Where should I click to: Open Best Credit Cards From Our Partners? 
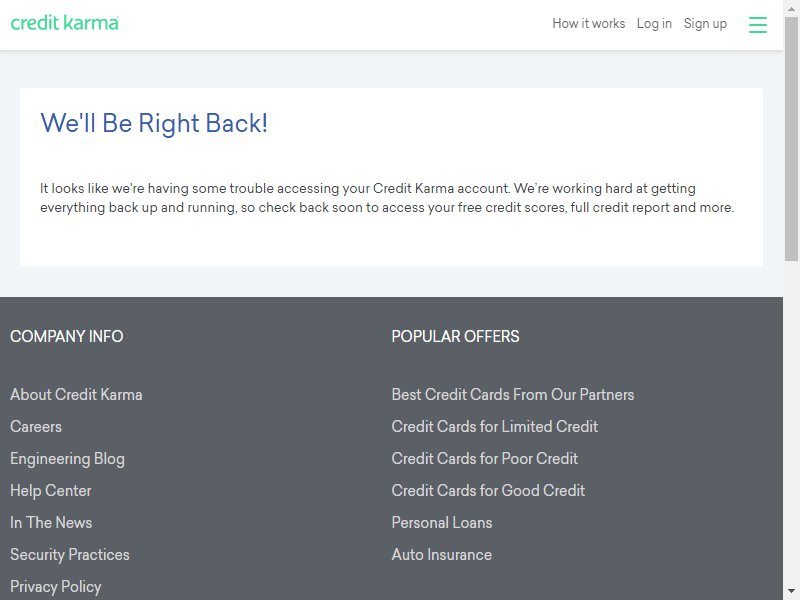[513, 394]
